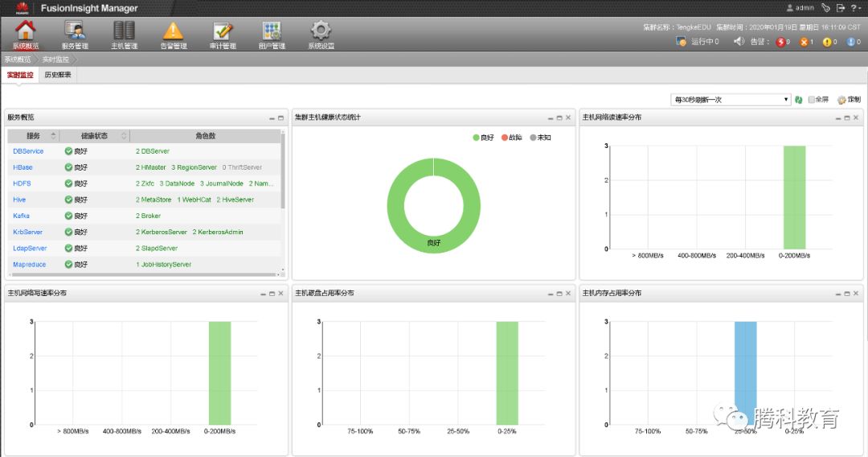Toggle the 未知 gray legend item

(540, 138)
